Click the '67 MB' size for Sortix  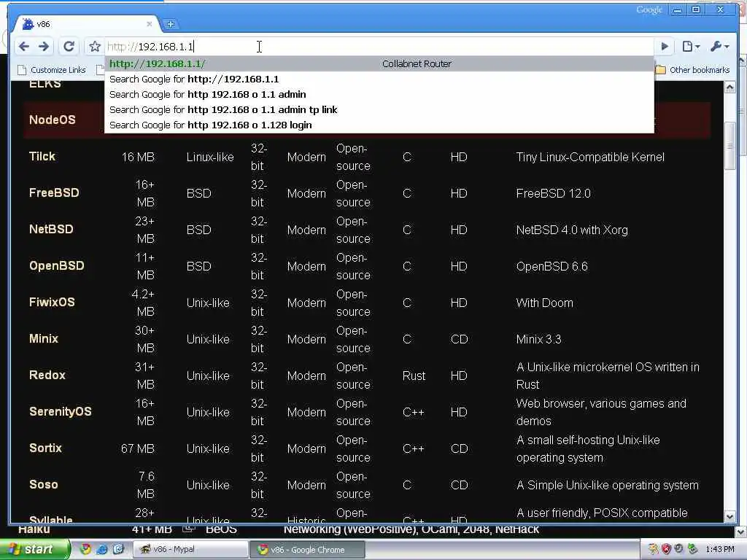coord(138,448)
